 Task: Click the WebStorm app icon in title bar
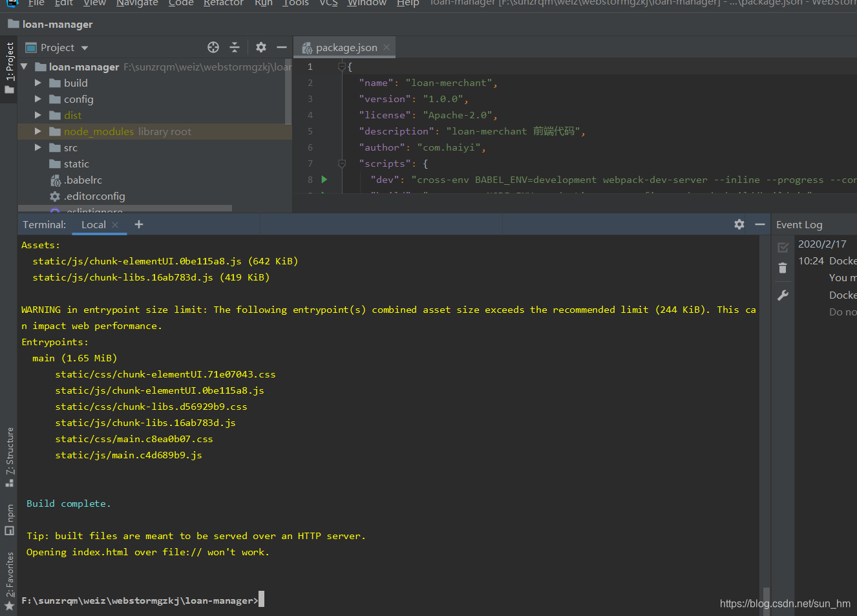pyautogui.click(x=12, y=3)
